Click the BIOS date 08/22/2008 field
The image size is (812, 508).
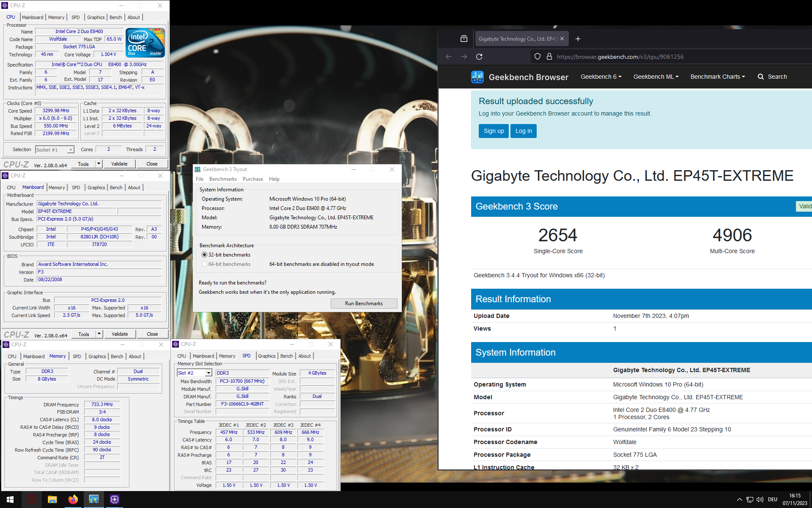(99, 279)
